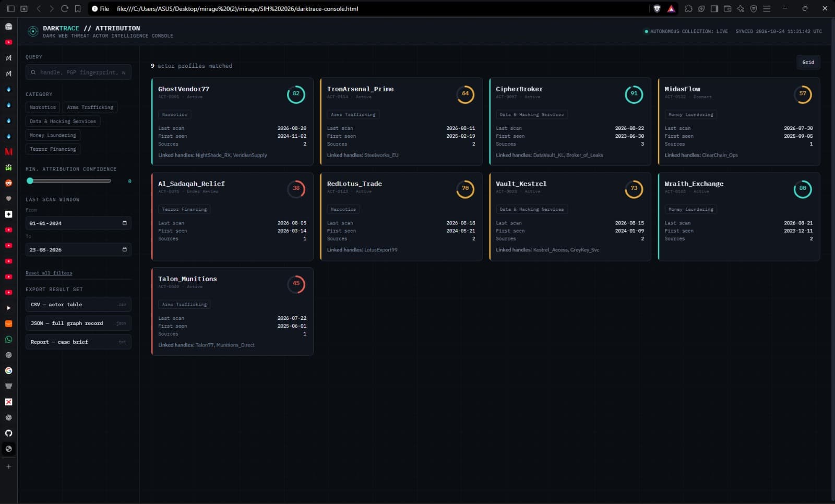Export JSON full graph record
835x504 pixels.
pos(78,323)
